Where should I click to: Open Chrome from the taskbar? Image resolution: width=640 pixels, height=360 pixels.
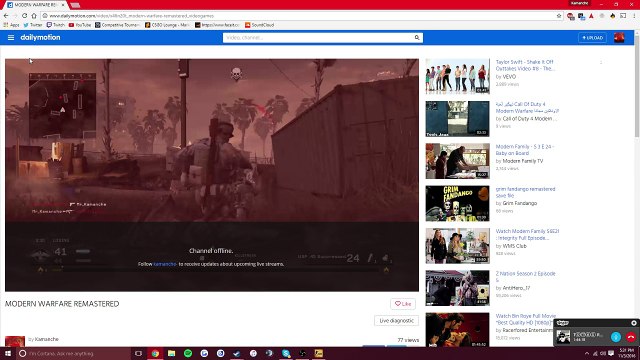click(x=155, y=353)
